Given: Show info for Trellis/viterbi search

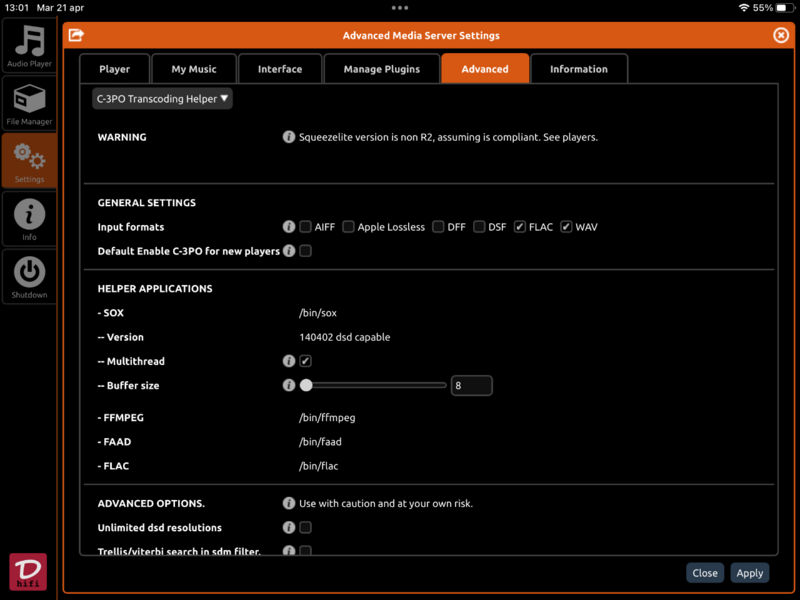Looking at the screenshot, I should pyautogui.click(x=289, y=551).
